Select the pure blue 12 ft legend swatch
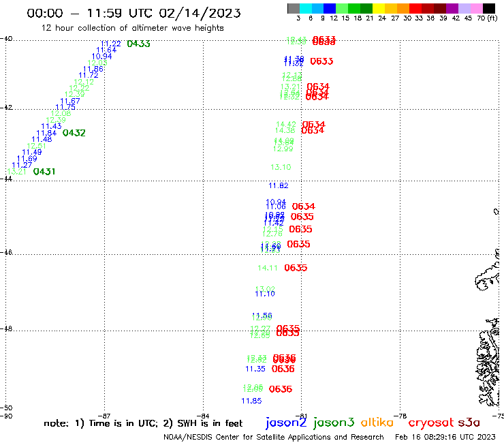The image size is (504, 443). coord(330,8)
